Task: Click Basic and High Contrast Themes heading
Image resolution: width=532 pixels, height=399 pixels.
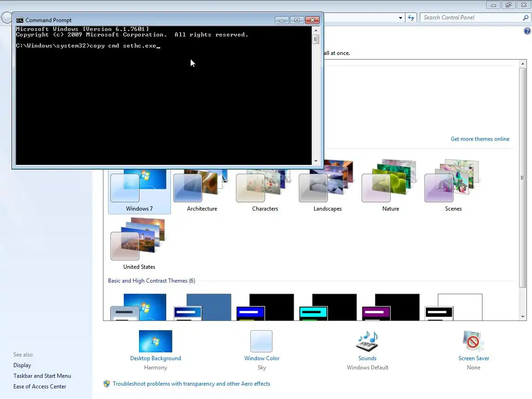Action: (151, 281)
